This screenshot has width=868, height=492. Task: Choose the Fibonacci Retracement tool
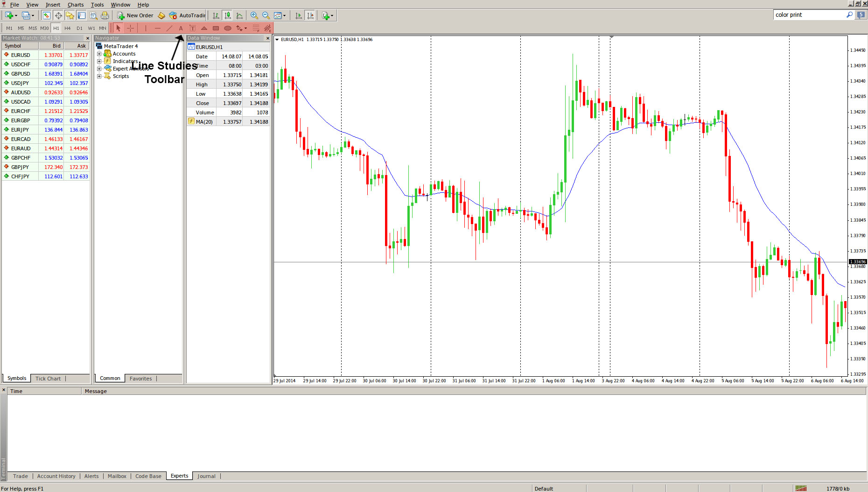(256, 28)
